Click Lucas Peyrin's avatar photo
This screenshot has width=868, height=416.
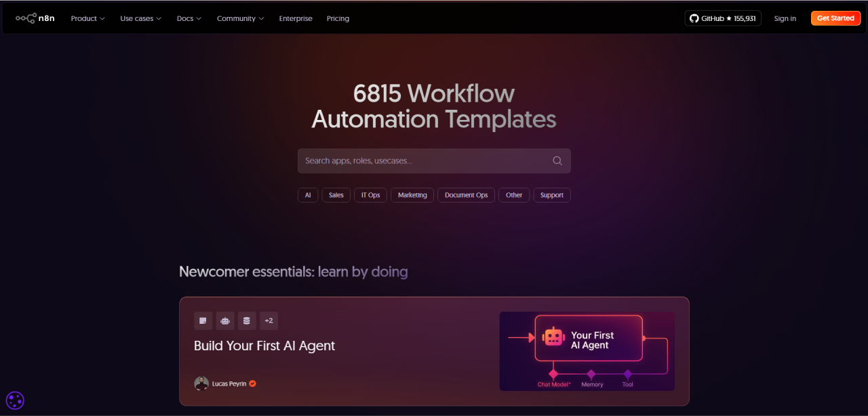pyautogui.click(x=201, y=383)
